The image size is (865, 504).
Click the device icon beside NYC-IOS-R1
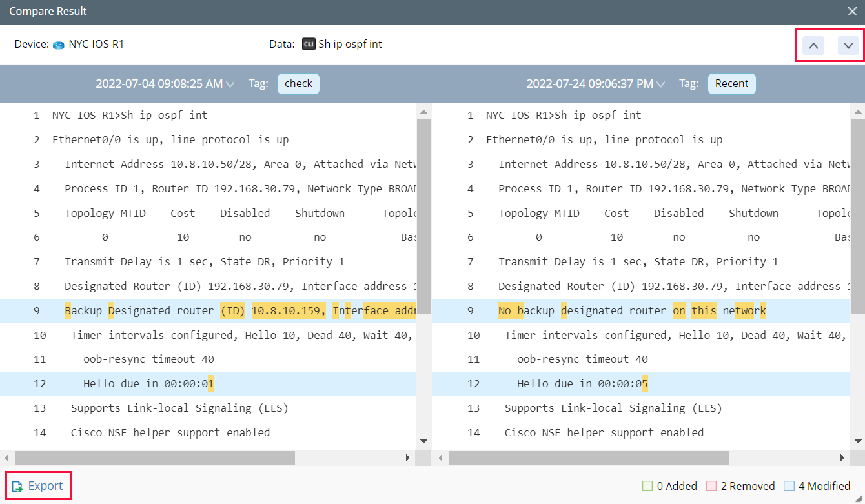point(57,44)
